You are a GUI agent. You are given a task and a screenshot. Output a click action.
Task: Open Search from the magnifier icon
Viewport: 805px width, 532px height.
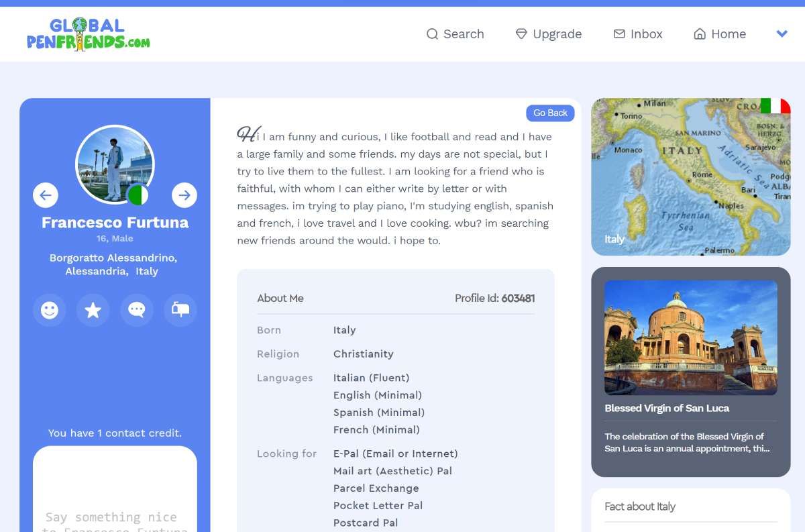(432, 34)
